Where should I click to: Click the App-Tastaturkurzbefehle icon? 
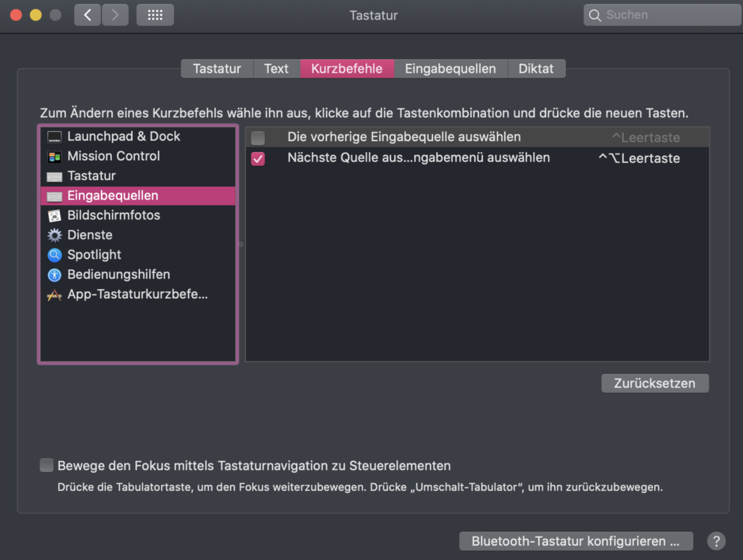(x=55, y=295)
